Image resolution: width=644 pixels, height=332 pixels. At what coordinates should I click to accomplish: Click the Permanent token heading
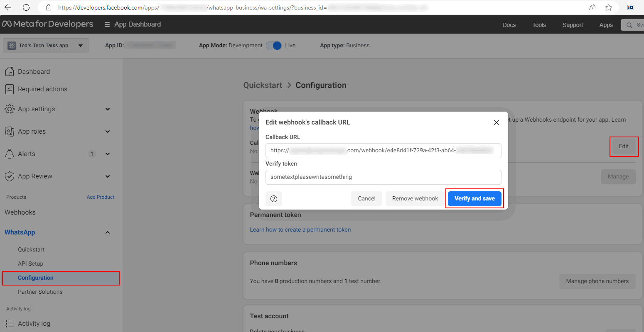[275, 215]
